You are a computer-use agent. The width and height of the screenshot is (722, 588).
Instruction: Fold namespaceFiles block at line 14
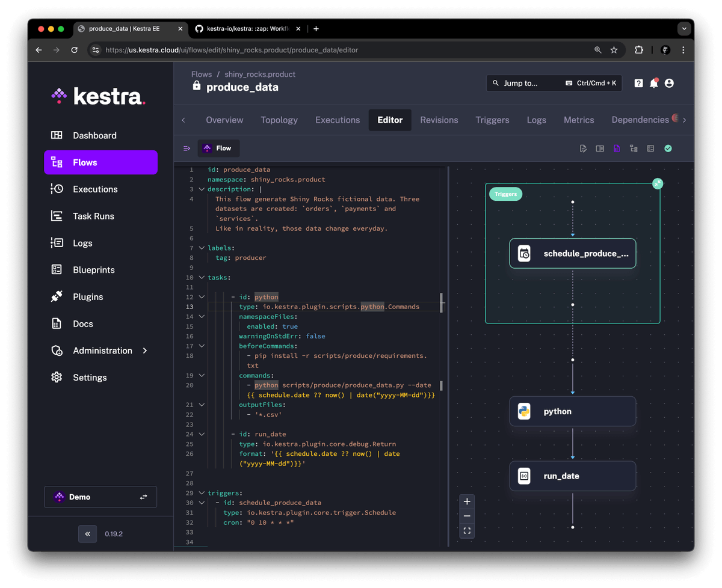coord(202,316)
